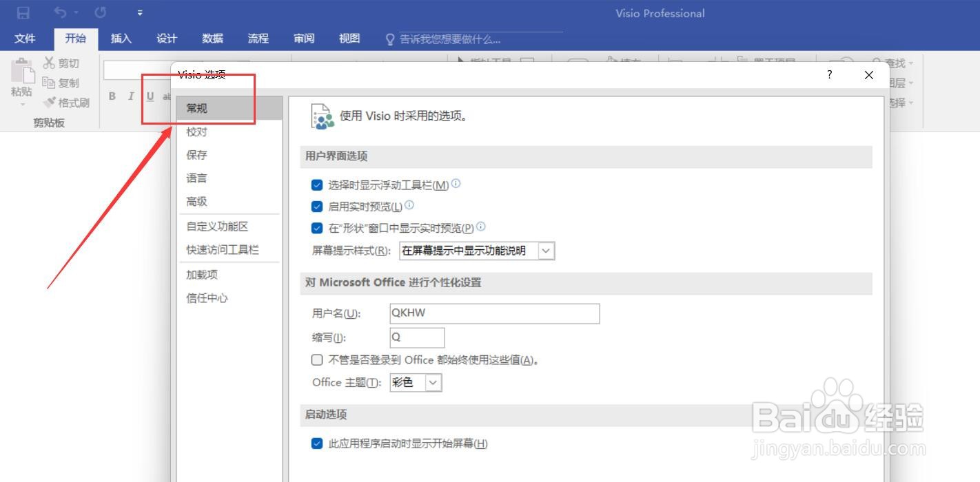Open the 粘贴 dropdown arrow below Paste
This screenshot has height=482, width=980.
[x=22, y=105]
